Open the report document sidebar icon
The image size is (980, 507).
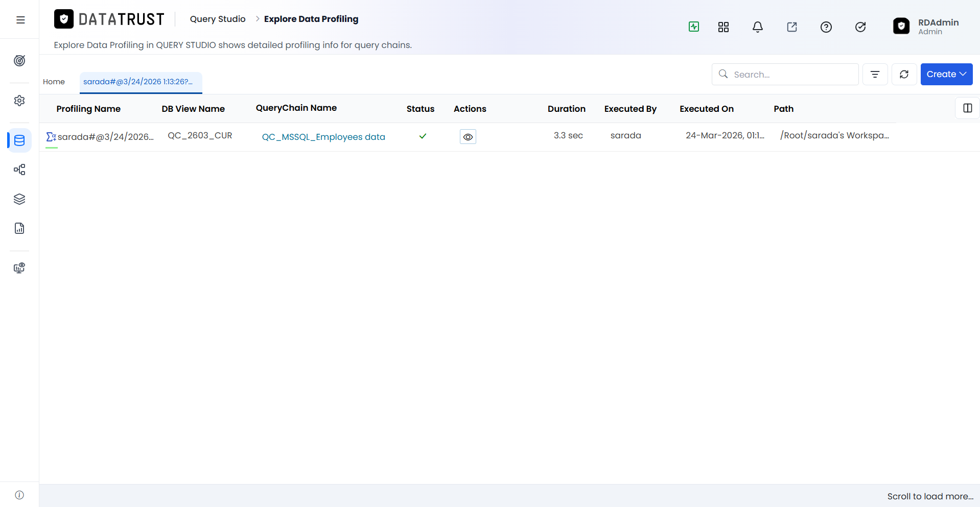click(x=19, y=228)
